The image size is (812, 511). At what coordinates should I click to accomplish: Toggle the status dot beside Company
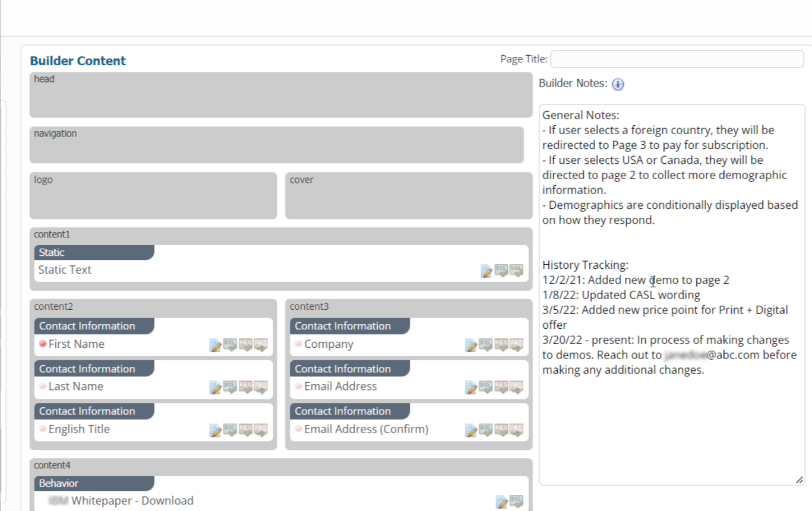(x=298, y=344)
